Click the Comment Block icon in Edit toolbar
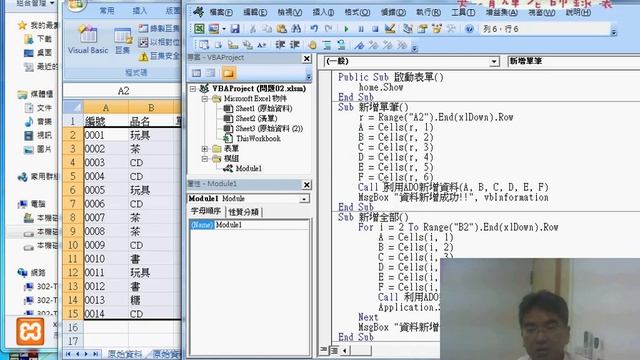This screenshot has width=640, height=360. pos(327,45)
